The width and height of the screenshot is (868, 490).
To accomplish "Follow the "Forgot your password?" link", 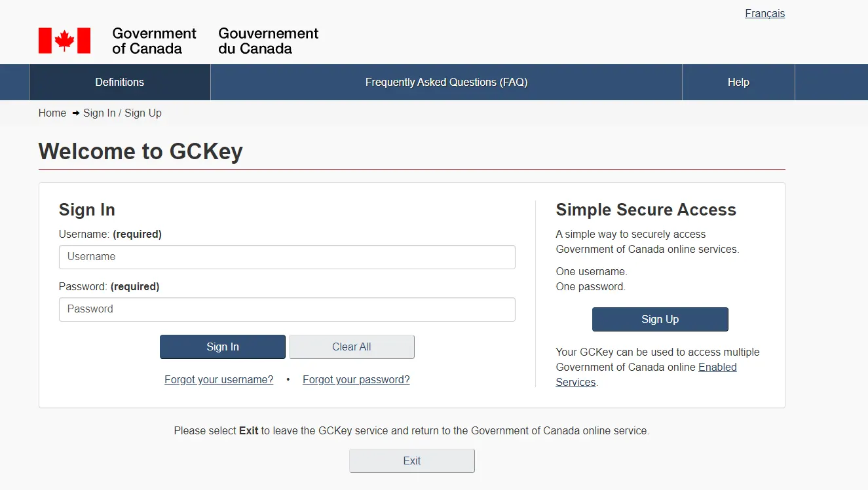I will tap(356, 380).
